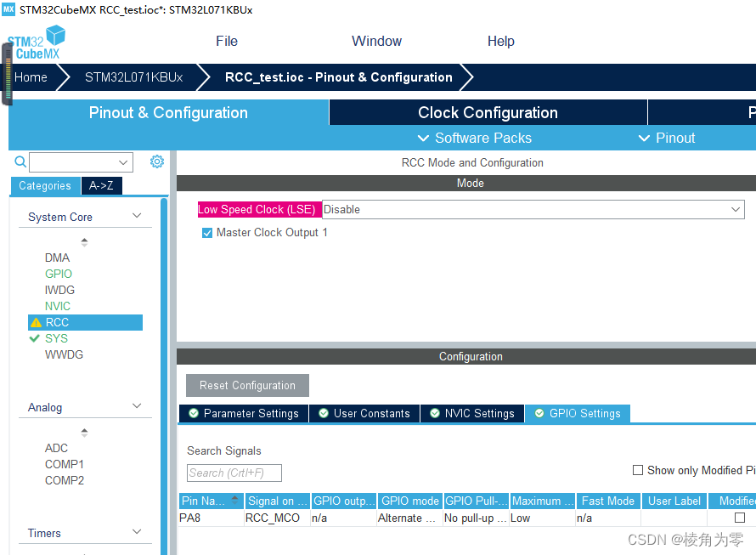This screenshot has width=756, height=555.
Task: Click RCC_test.ioc Pinout & Configuration breadcrumb
Action: coord(338,77)
